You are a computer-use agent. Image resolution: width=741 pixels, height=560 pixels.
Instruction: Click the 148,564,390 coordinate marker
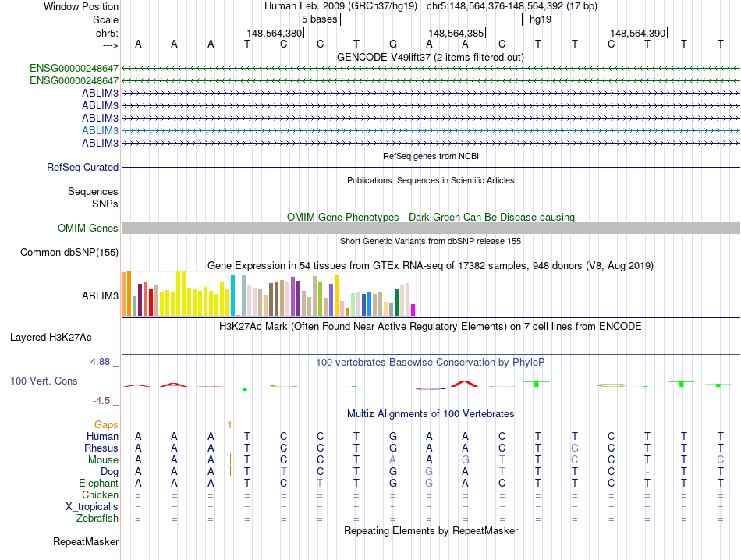click(x=638, y=33)
